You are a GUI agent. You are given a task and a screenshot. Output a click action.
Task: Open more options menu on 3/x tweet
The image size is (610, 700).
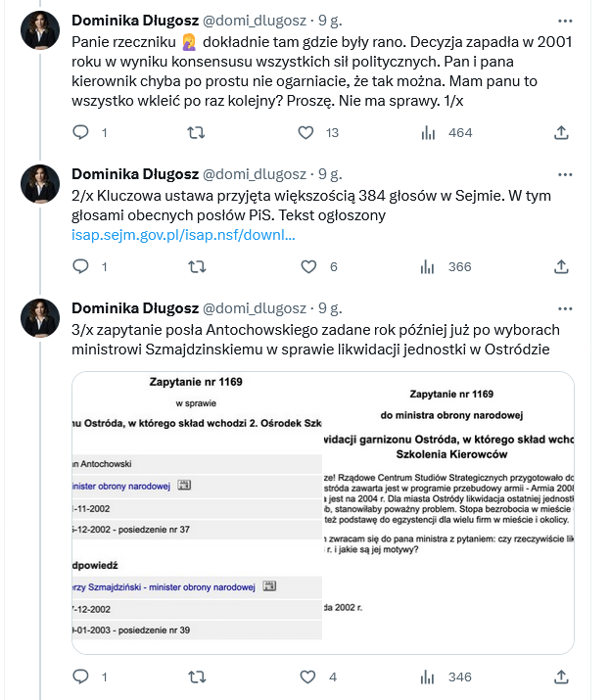[x=565, y=306]
